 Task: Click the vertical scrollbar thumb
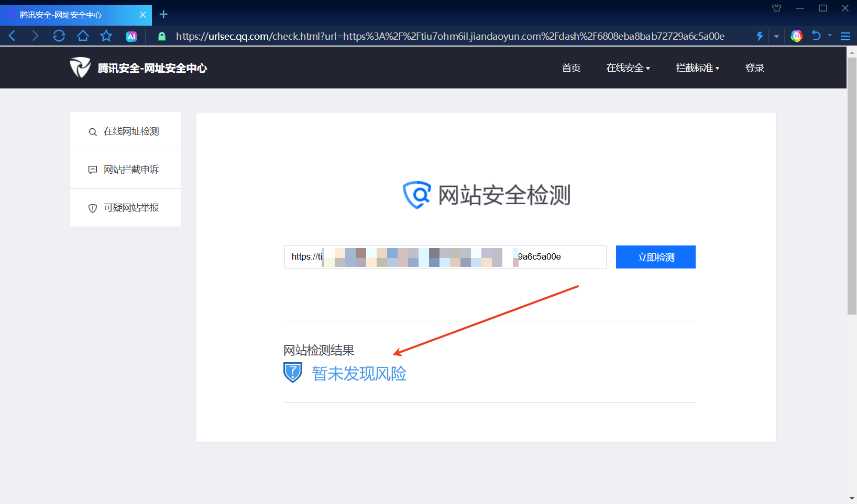tap(852, 186)
